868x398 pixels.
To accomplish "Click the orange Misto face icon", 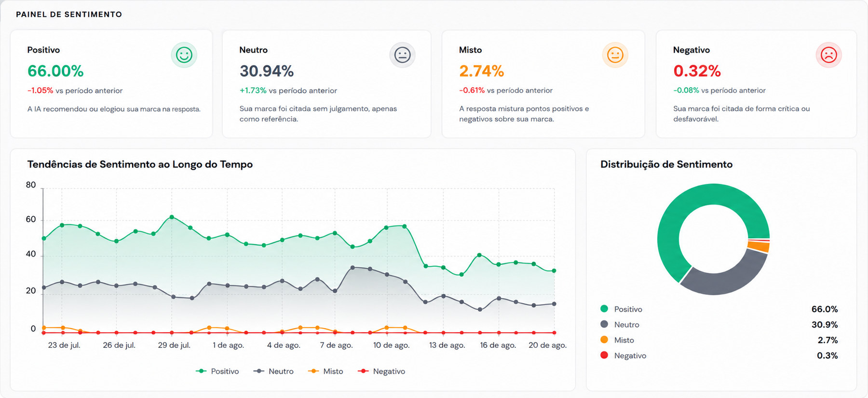I will pyautogui.click(x=615, y=55).
